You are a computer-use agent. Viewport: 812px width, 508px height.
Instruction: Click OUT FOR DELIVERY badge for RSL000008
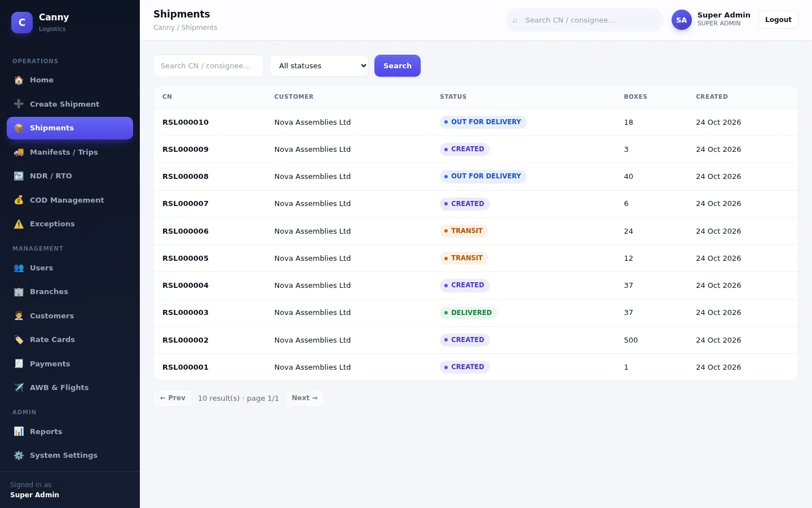click(483, 176)
